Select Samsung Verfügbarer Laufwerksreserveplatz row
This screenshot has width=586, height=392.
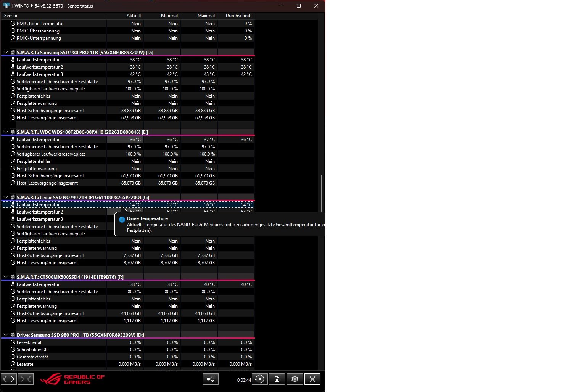[x=128, y=88]
